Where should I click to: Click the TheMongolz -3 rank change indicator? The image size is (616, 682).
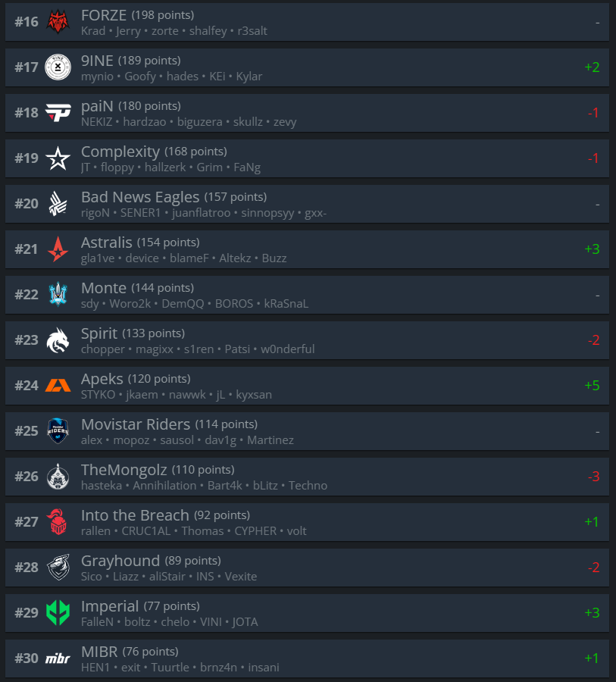coord(593,477)
